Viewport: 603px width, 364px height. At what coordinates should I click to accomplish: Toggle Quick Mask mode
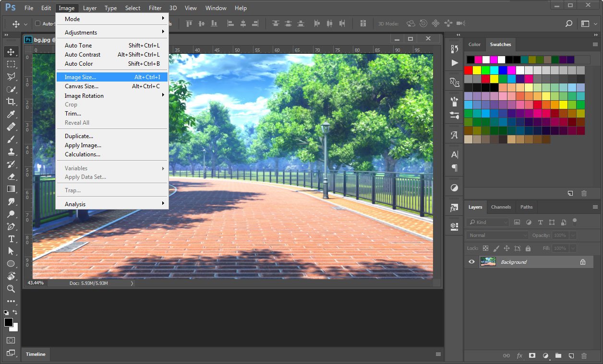point(11,341)
